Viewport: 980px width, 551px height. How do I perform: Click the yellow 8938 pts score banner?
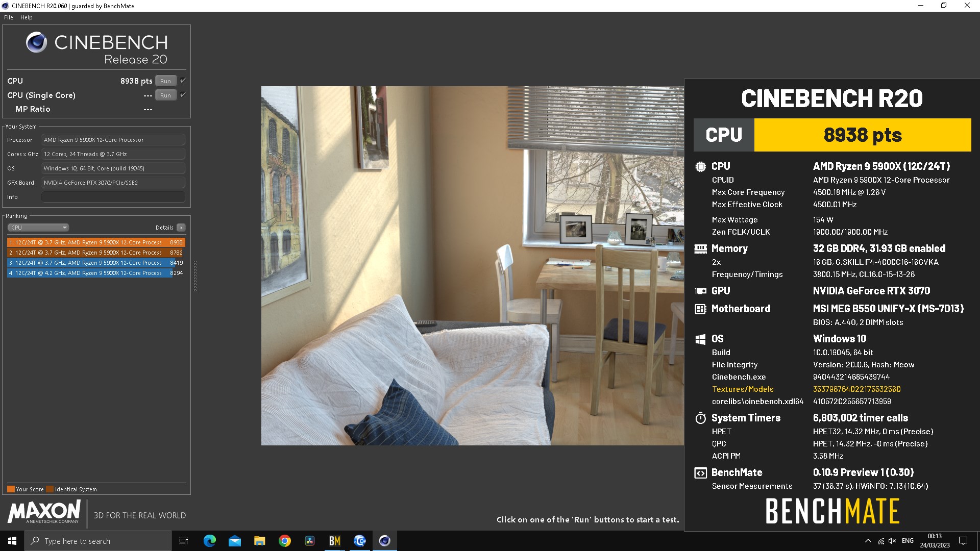pos(863,135)
